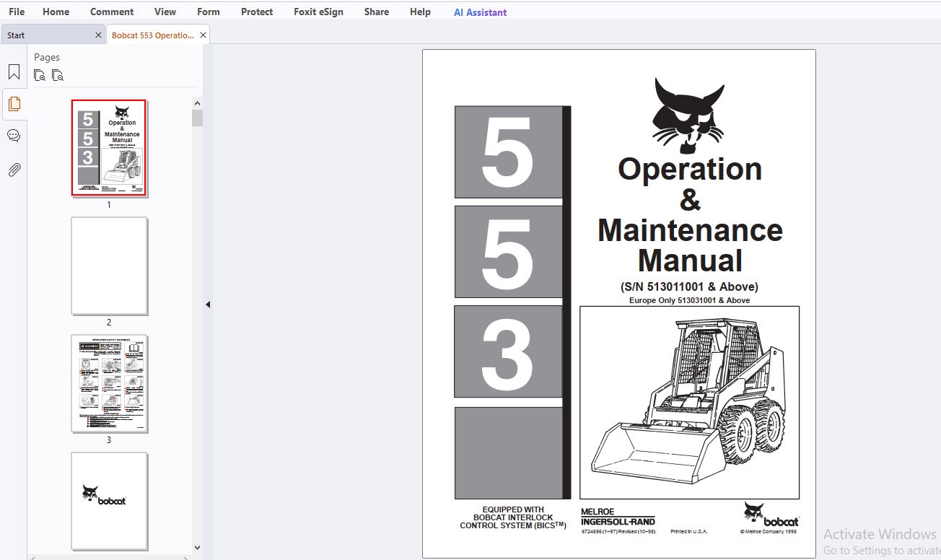Click the thumbnail scrollbar up arrow
Image resolution: width=941 pixels, height=560 pixels.
click(x=198, y=102)
